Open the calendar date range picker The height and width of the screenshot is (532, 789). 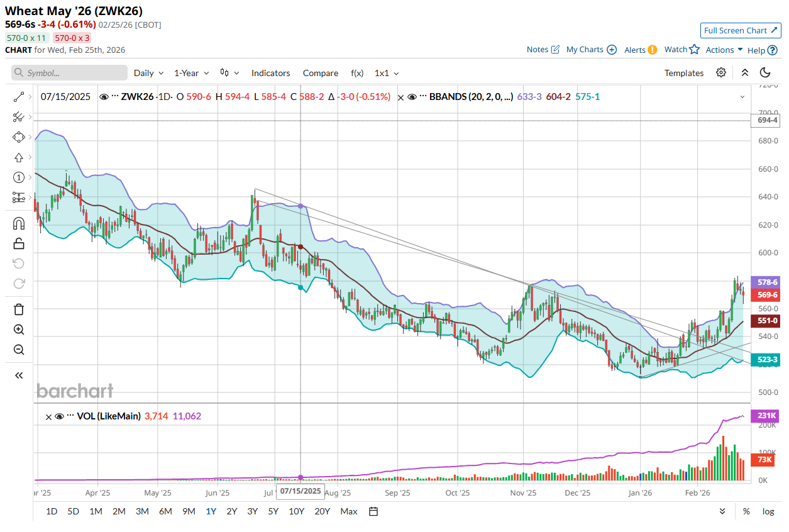pyautogui.click(x=373, y=511)
